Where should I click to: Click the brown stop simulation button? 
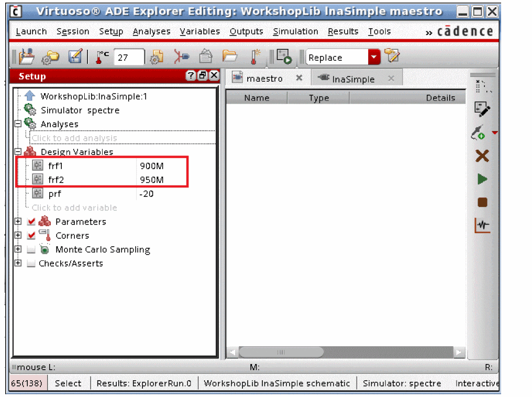pyautogui.click(x=482, y=202)
